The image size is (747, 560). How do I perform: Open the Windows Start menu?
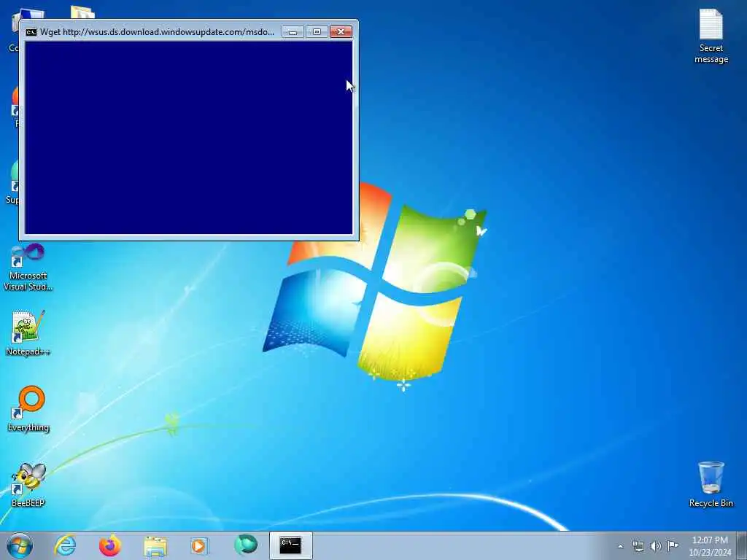click(20, 545)
